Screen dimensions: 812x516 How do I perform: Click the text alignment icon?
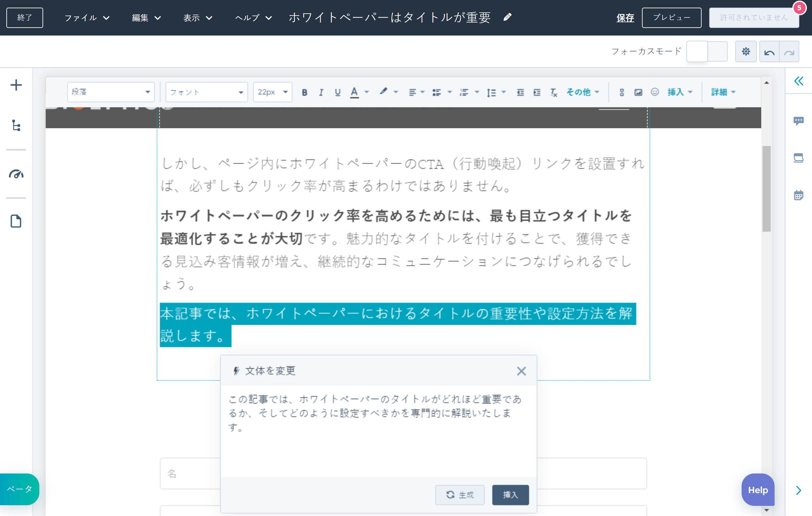click(412, 92)
